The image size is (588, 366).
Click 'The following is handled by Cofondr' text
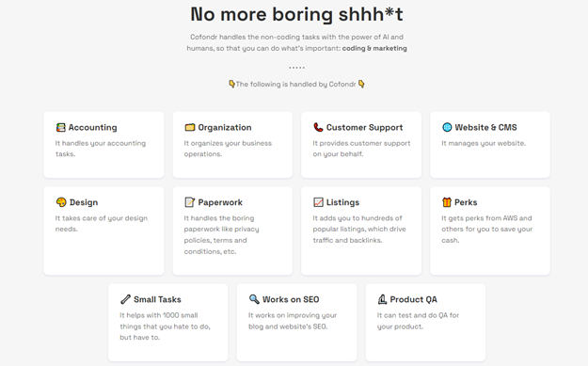pos(295,85)
